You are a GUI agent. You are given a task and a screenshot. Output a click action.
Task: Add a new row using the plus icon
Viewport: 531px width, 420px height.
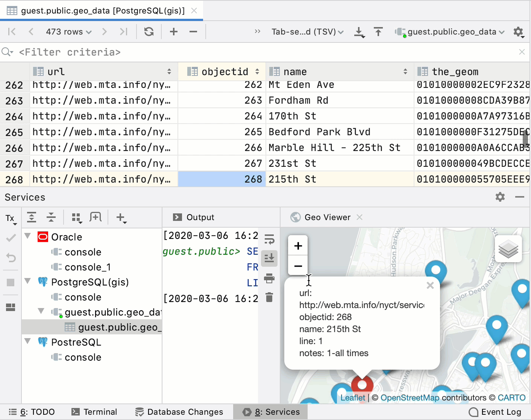174,32
